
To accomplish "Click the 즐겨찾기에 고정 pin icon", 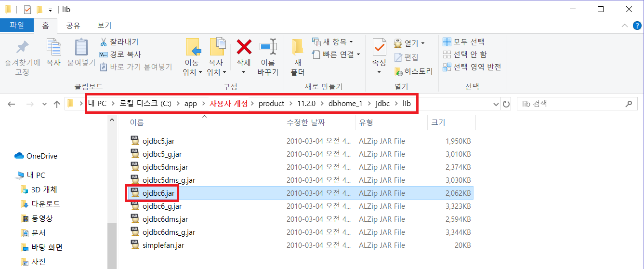I will pyautogui.click(x=22, y=48).
